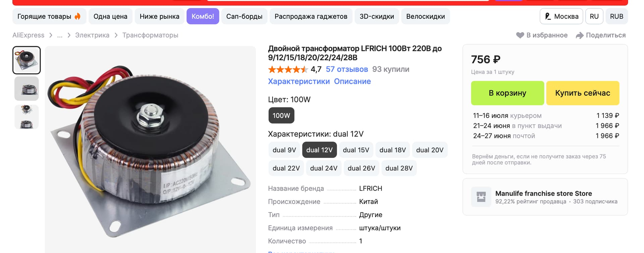
Task: Open the RUB currency selector
Action: pyautogui.click(x=616, y=16)
